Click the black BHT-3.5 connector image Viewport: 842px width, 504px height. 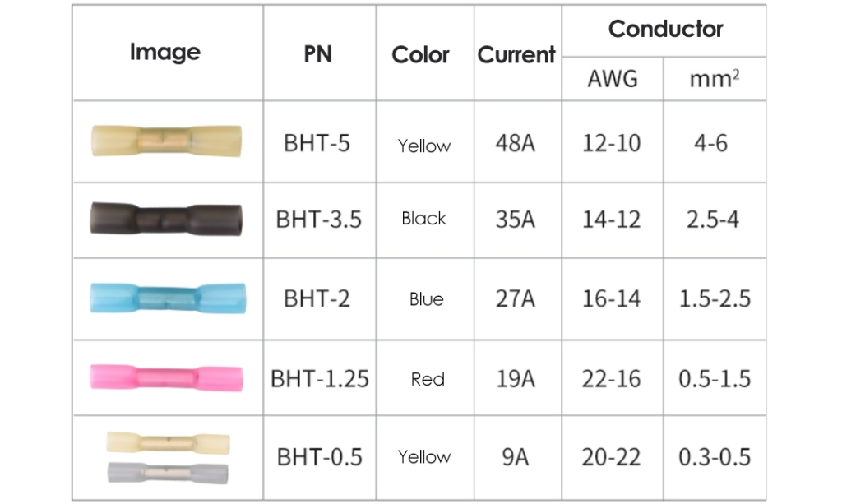pos(166,220)
